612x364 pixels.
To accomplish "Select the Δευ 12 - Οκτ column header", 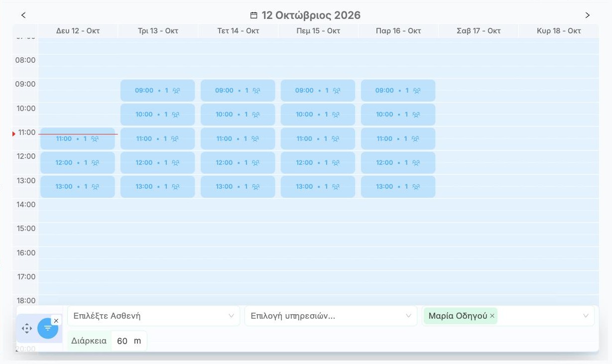I will tap(78, 31).
